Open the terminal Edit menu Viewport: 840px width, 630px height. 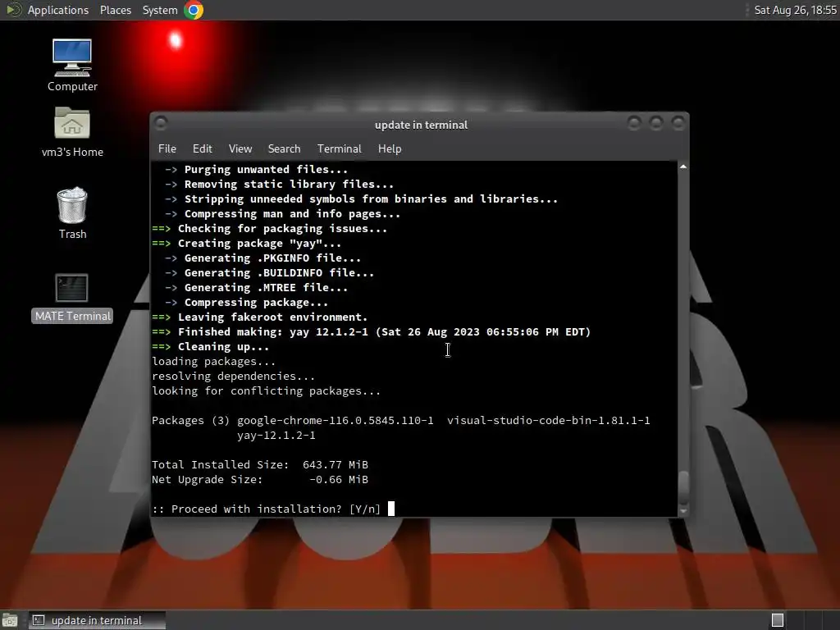pos(202,149)
